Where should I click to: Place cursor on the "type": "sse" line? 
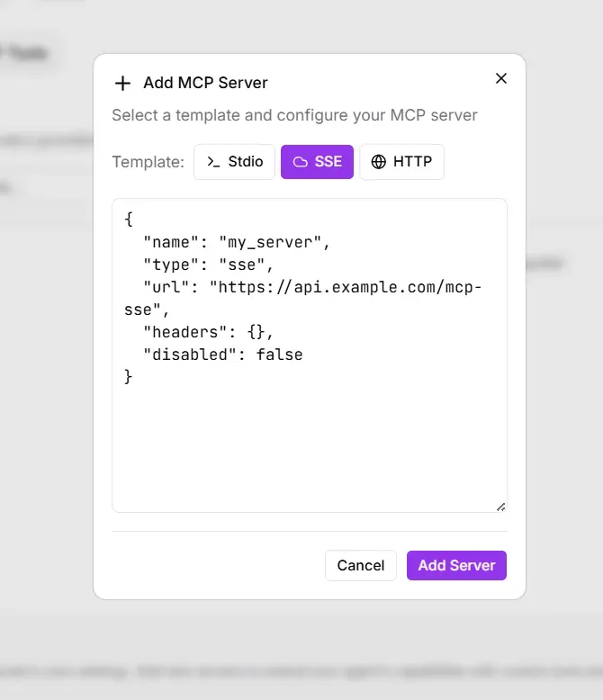pyautogui.click(x=208, y=265)
